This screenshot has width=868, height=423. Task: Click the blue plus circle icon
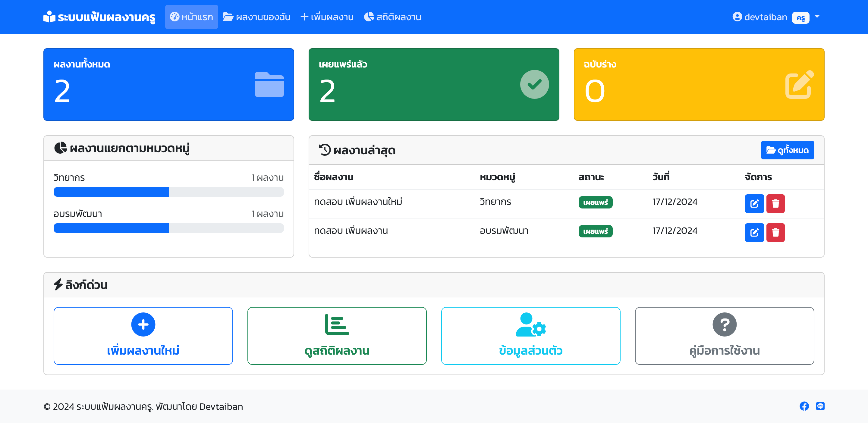(143, 324)
